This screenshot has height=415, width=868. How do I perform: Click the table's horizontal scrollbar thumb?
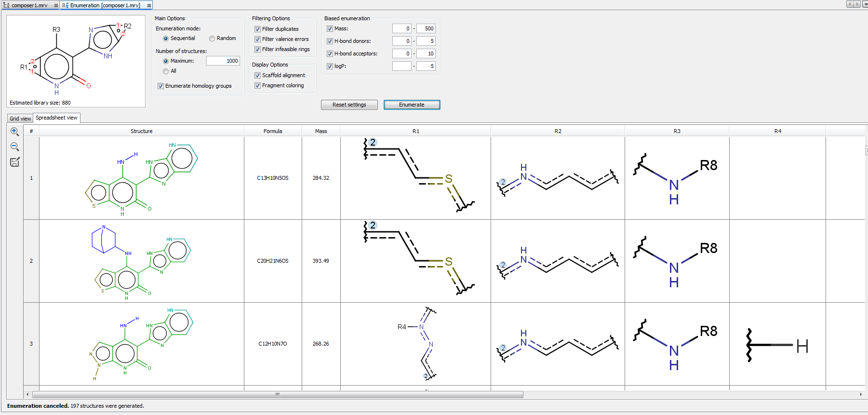pos(277,394)
